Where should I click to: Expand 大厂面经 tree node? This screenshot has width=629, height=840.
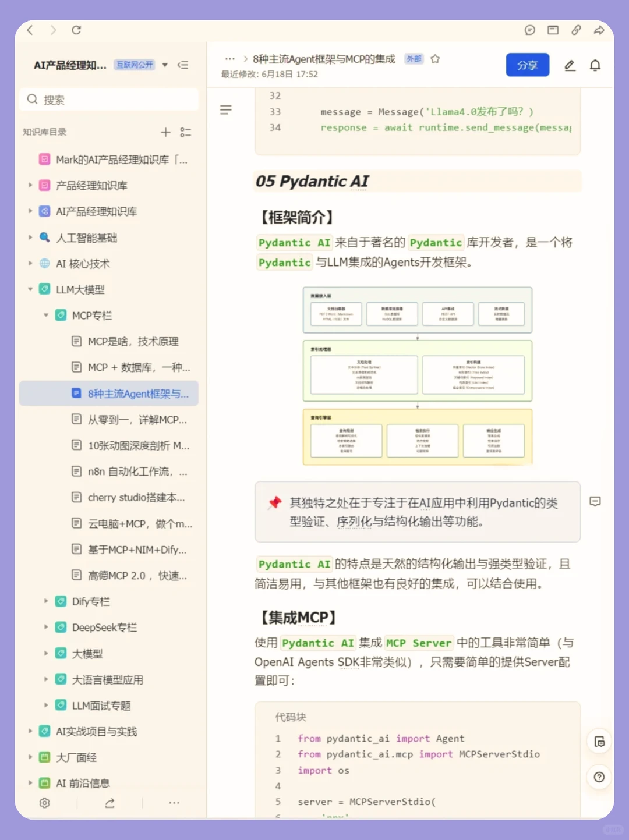point(30,757)
